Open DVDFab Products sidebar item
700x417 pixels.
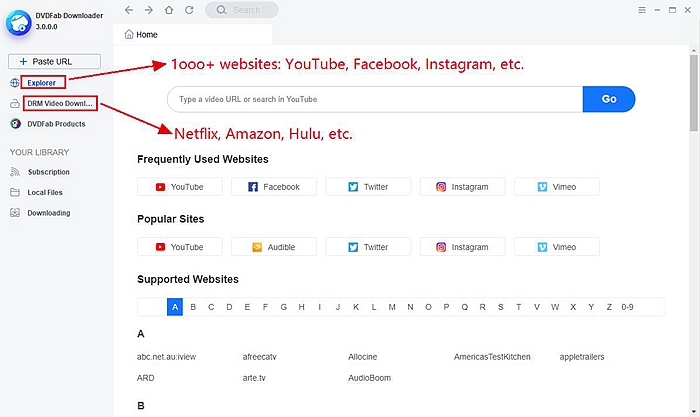click(x=56, y=124)
